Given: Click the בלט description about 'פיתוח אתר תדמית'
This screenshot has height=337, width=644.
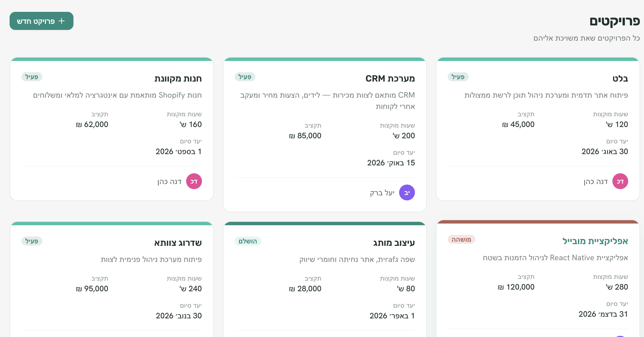Looking at the screenshot, I should point(546,95).
